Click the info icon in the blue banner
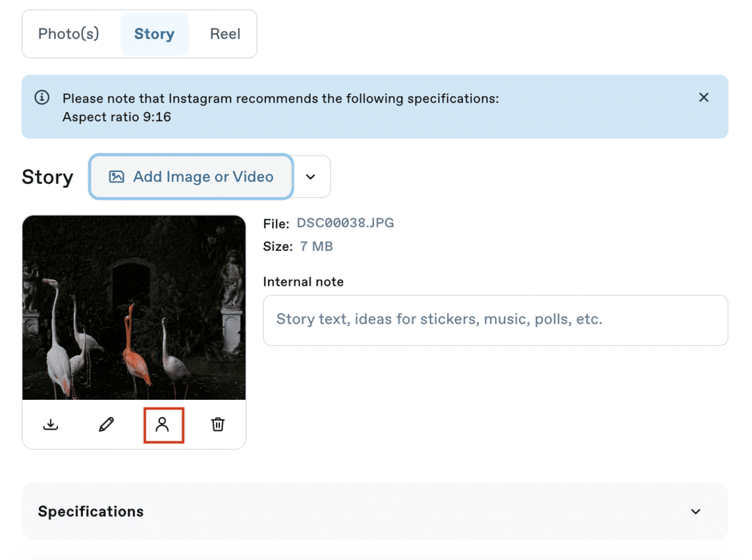The height and width of the screenshot is (560, 752). 42,98
